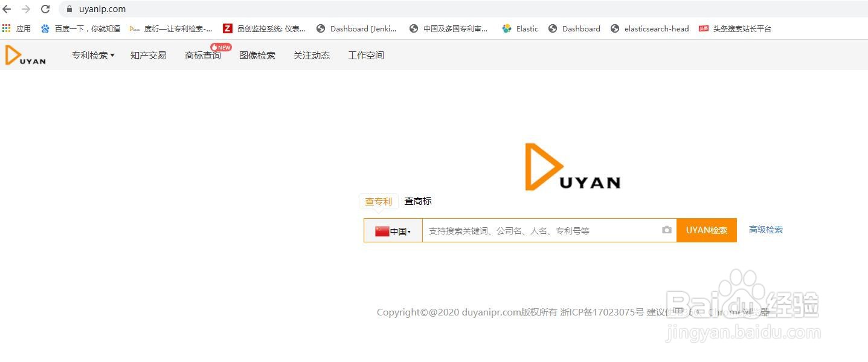Switch to the 查商标 tab
This screenshot has width=868, height=362.
click(418, 201)
